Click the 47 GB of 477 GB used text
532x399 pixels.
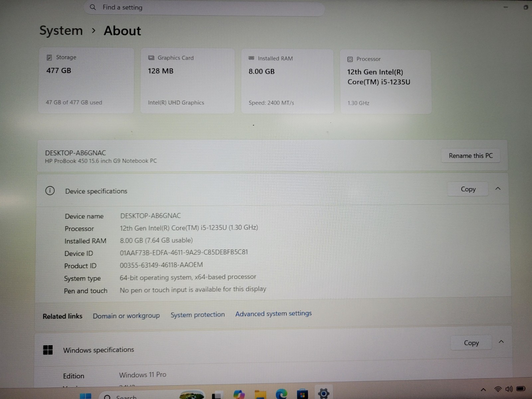coord(74,102)
